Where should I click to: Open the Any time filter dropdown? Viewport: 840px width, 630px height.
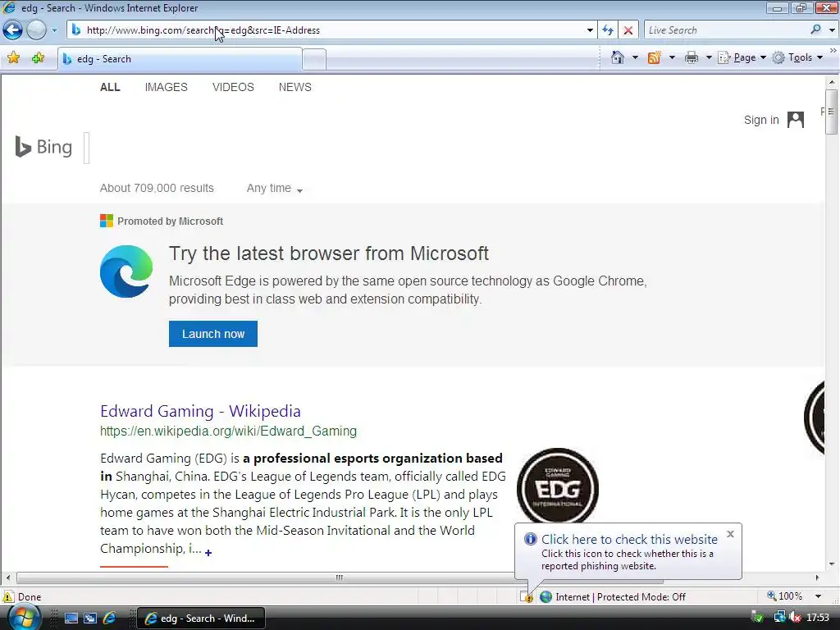274,189
